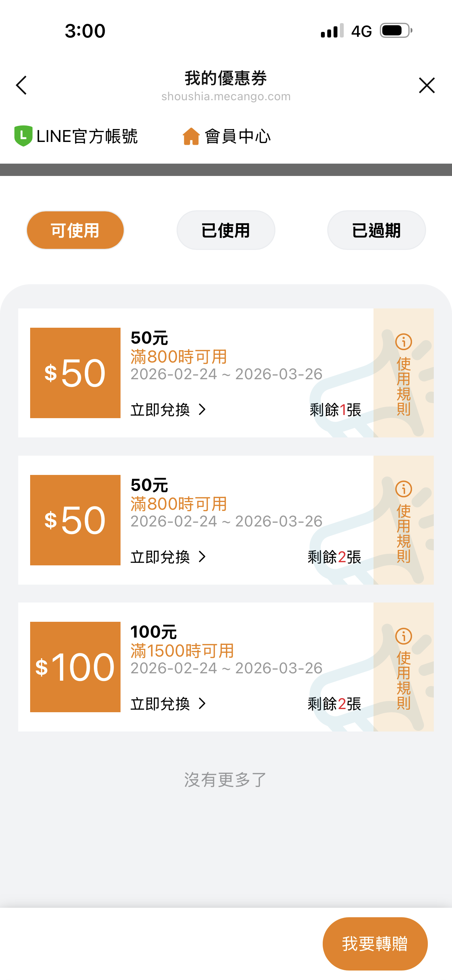Open info icon on second $50 coupon
Viewport: 452px width, 980px height.
click(403, 489)
